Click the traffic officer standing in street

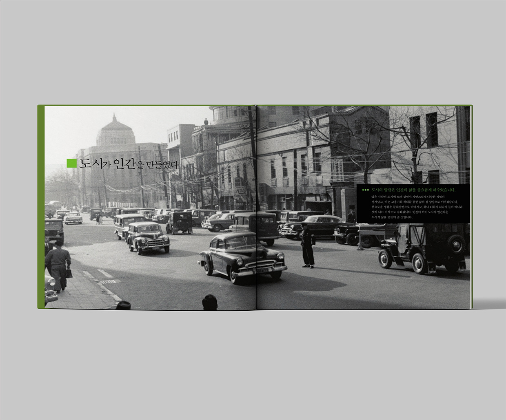pos(308,247)
